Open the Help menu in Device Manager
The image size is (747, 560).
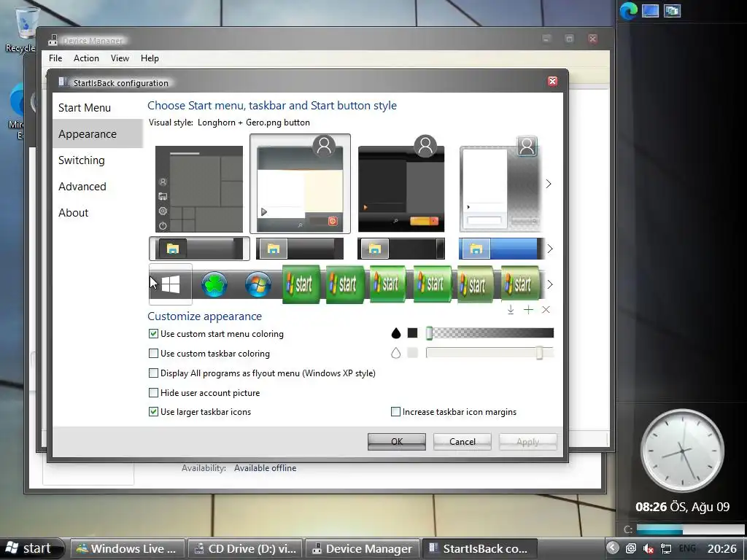tap(150, 58)
